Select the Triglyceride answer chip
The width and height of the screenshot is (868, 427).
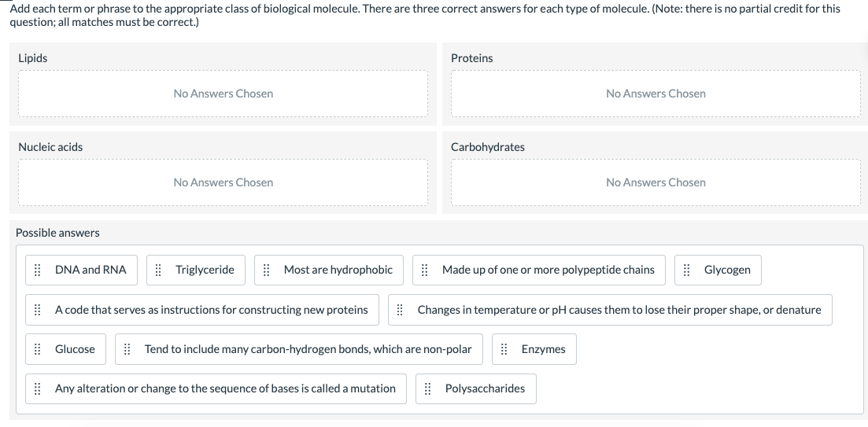click(205, 270)
